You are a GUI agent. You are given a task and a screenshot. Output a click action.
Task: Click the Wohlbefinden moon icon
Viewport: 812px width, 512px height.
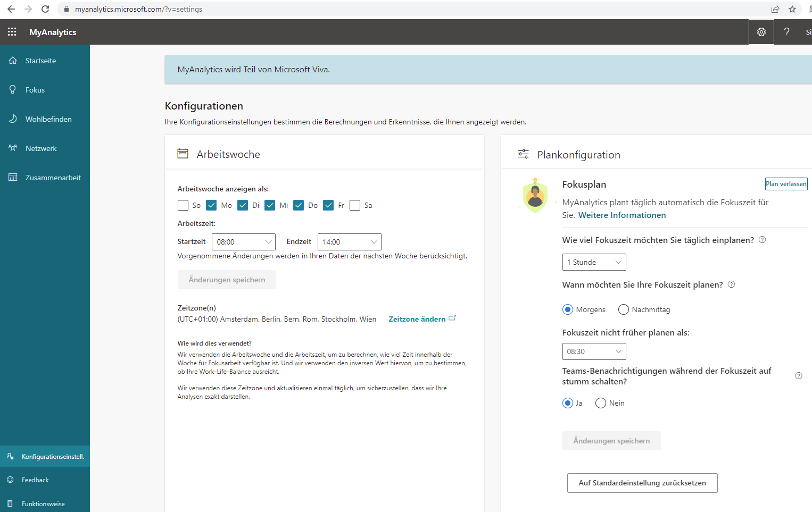13,119
